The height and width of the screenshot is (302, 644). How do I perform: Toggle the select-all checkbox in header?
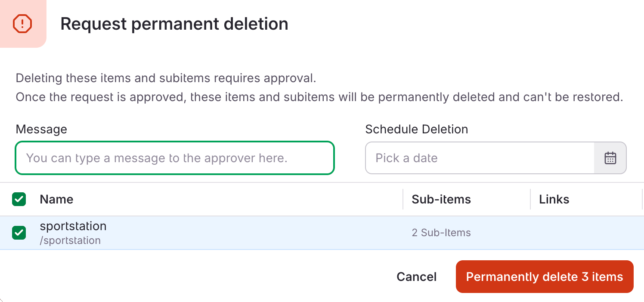point(19,199)
